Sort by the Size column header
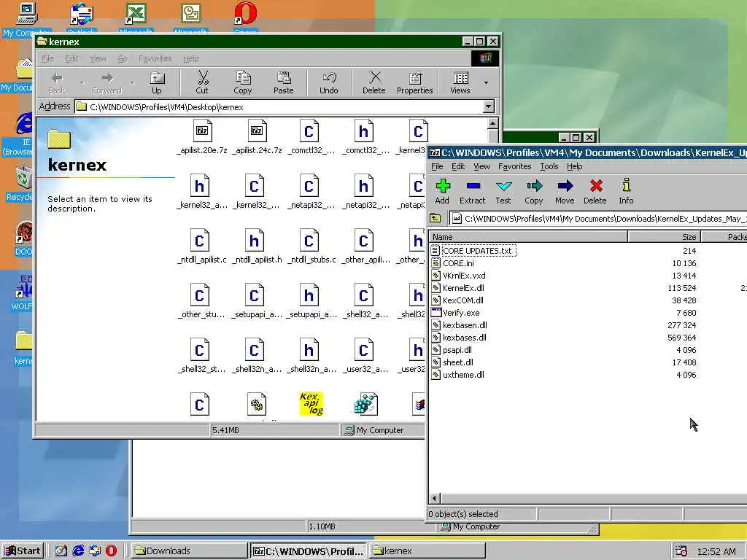Image resolution: width=747 pixels, height=560 pixels. tap(664, 237)
